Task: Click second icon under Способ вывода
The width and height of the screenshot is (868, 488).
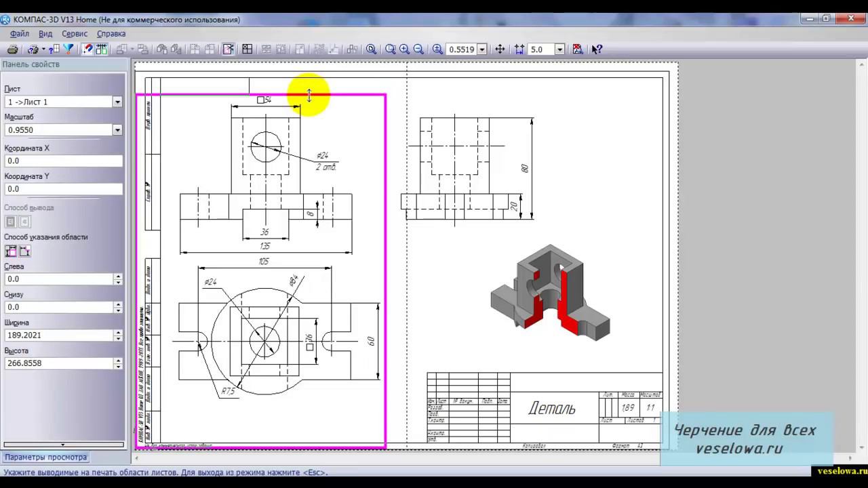Action: [x=24, y=222]
